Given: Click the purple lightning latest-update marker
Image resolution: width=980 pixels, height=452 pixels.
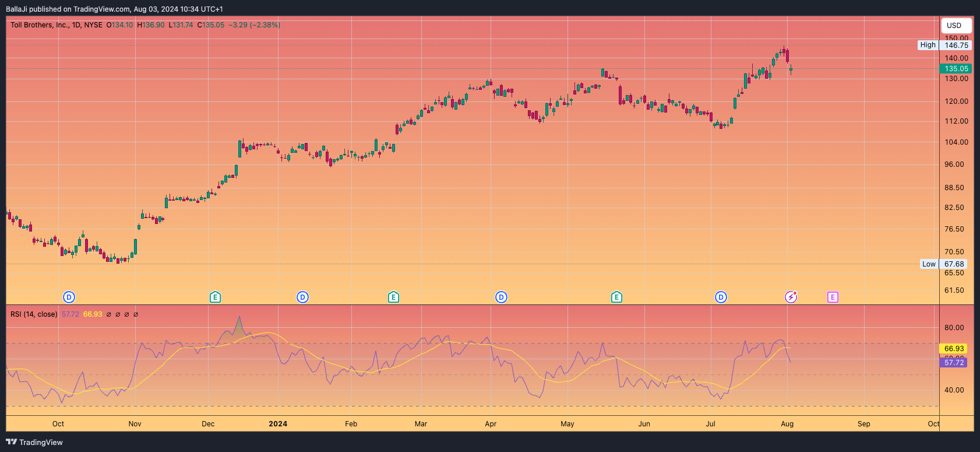Looking at the screenshot, I should pyautogui.click(x=791, y=297).
